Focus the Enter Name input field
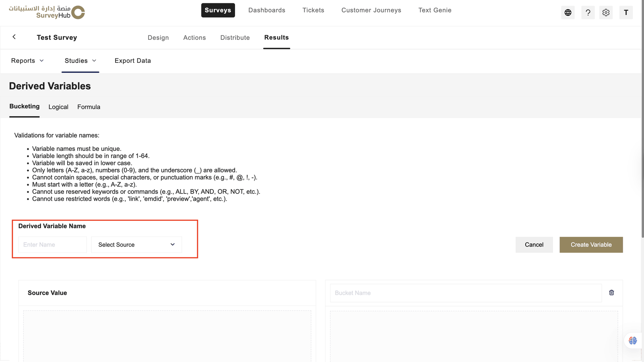The width and height of the screenshot is (644, 362). pyautogui.click(x=52, y=245)
